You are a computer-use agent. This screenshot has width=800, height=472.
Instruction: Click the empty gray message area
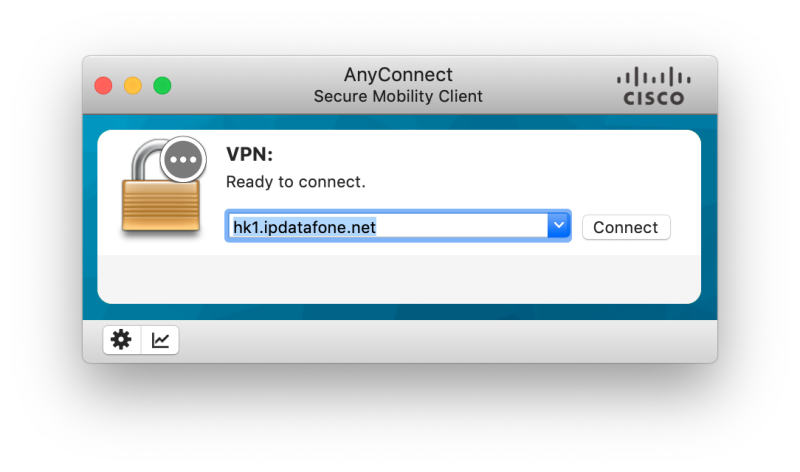[399, 278]
